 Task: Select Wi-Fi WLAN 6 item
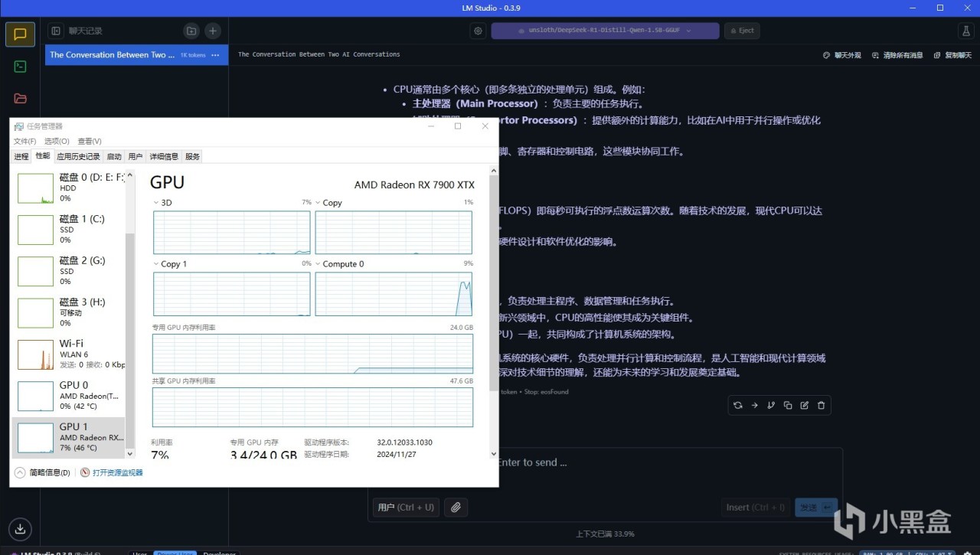[68, 354]
